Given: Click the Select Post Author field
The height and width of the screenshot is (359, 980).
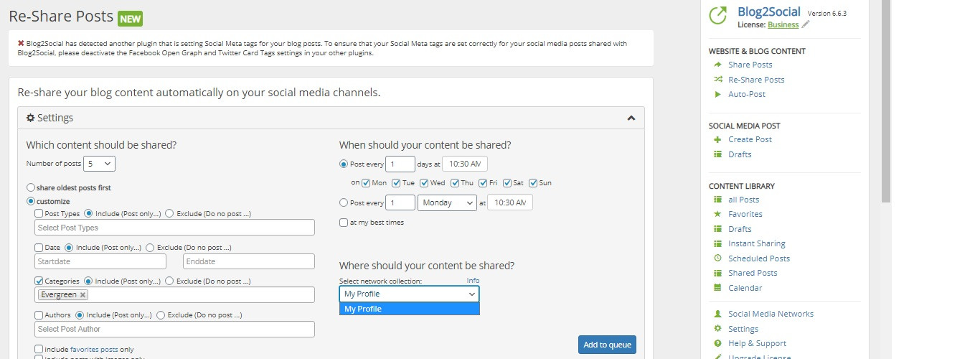Looking at the screenshot, I should [x=174, y=329].
